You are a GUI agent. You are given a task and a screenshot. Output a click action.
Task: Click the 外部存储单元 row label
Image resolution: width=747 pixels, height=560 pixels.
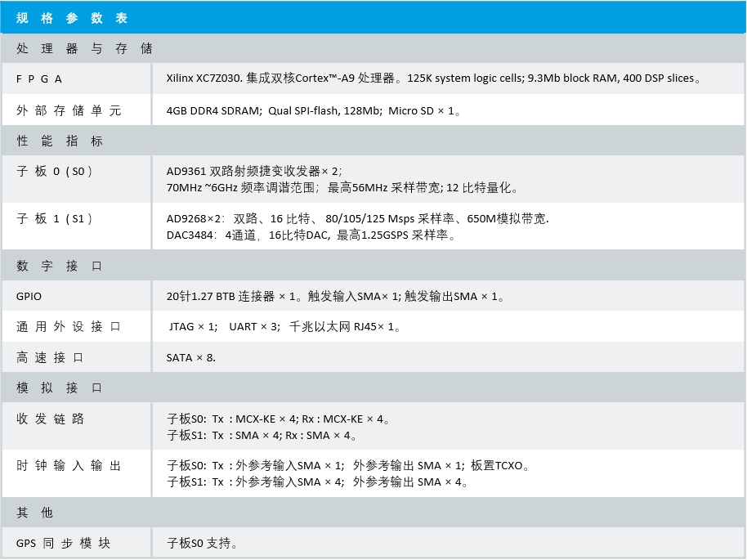(69, 110)
